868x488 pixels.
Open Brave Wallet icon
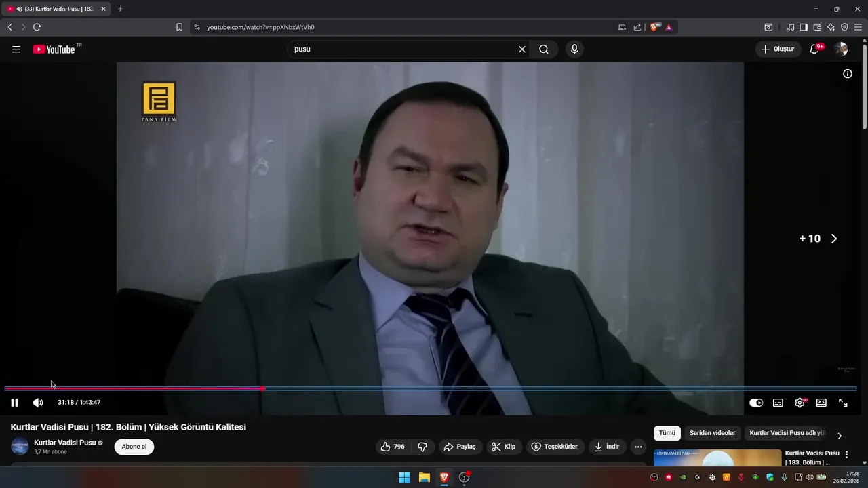point(817,27)
